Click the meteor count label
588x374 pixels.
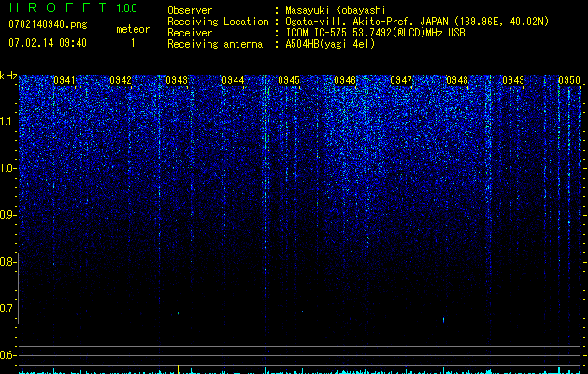click(133, 29)
